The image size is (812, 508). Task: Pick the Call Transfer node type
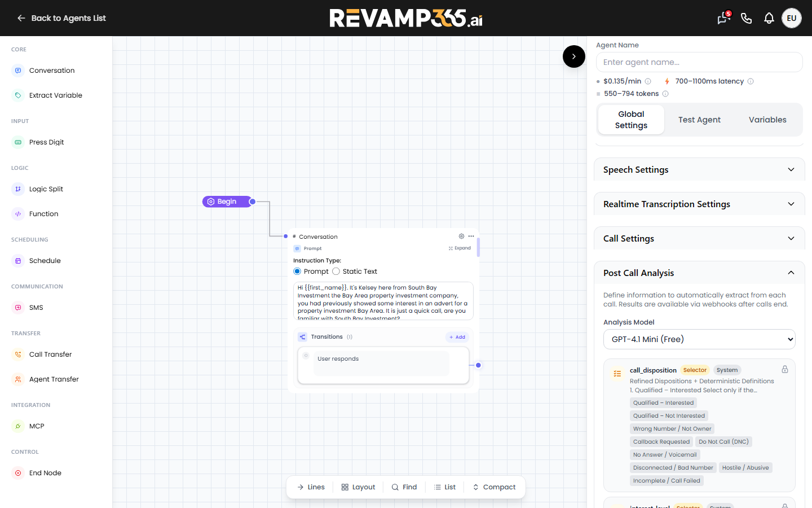click(x=51, y=354)
